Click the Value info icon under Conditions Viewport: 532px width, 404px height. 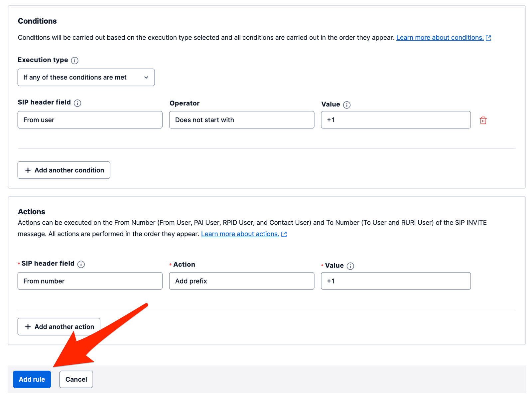(x=347, y=104)
